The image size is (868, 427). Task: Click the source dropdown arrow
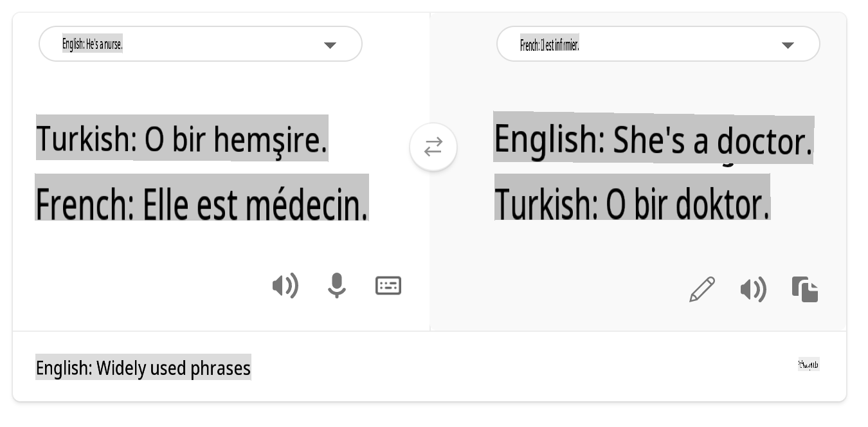pos(330,45)
